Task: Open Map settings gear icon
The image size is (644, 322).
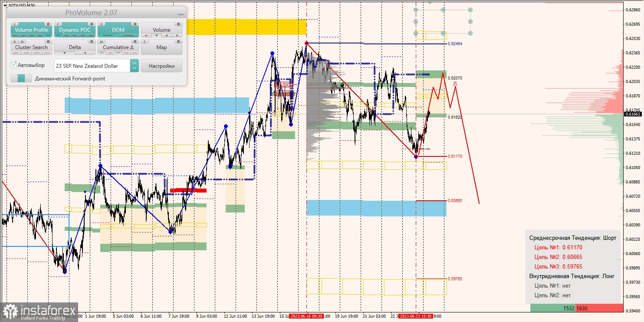Action: coord(178,42)
